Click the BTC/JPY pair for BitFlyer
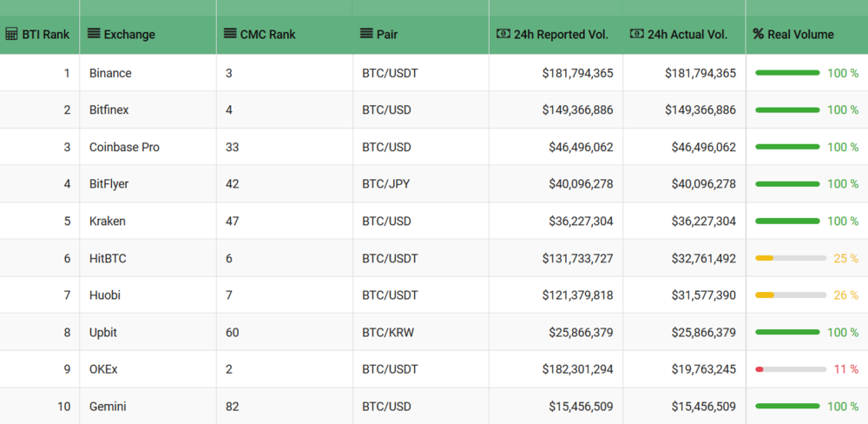Screen dimensions: 868x424 pos(386,184)
